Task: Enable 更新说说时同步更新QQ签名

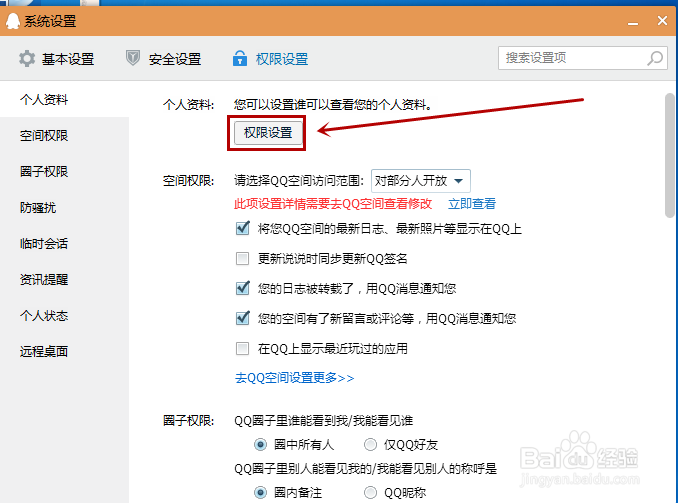Action: pyautogui.click(x=243, y=258)
